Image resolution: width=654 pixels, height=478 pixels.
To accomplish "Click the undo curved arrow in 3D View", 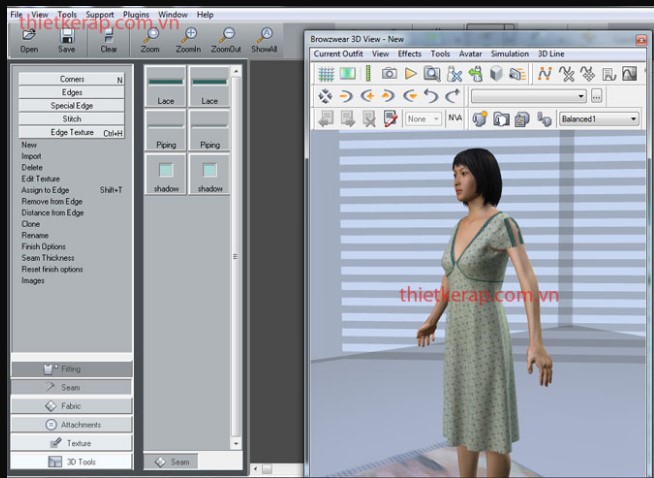I will pos(431,96).
